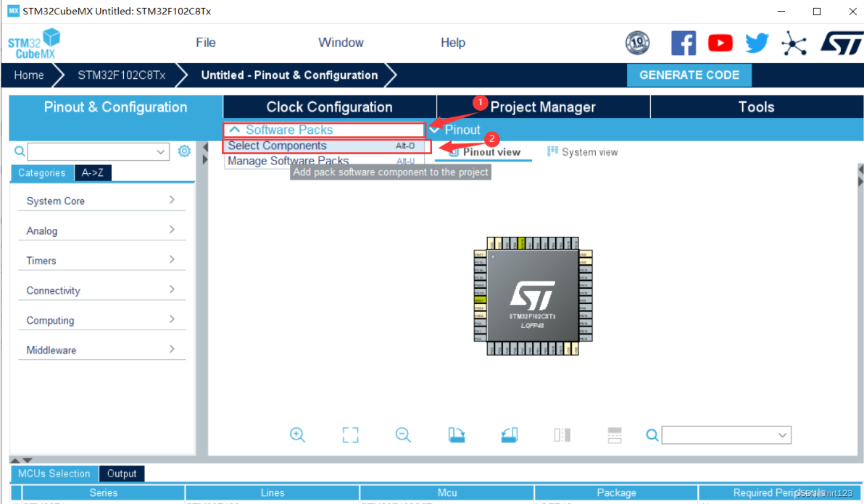Screen dimensions: 864x504
Task: Open the YouTube icon
Action: [720, 43]
